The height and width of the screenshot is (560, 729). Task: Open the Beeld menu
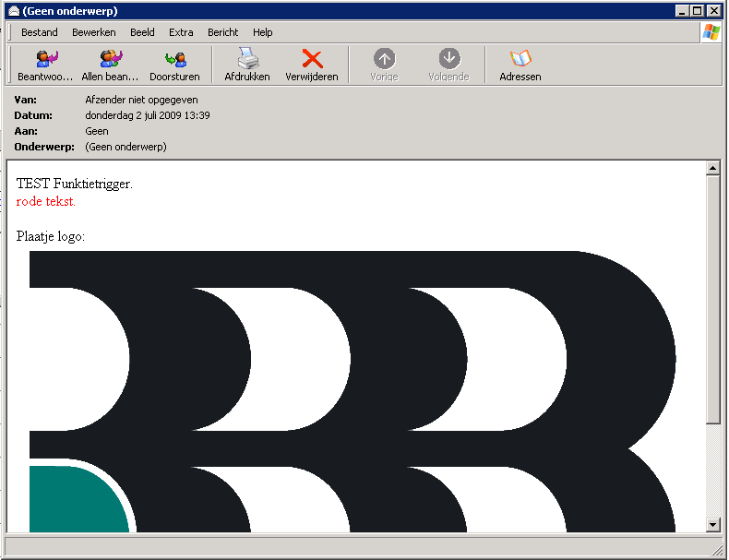pyautogui.click(x=142, y=32)
